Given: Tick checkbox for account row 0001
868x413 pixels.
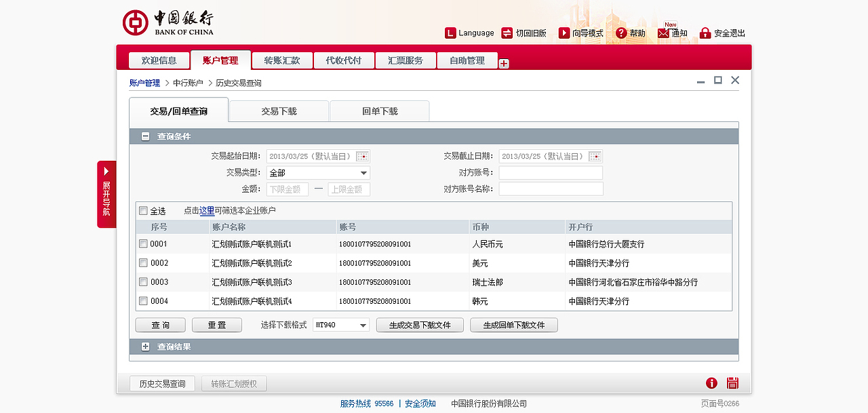Looking at the screenshot, I should [x=143, y=243].
